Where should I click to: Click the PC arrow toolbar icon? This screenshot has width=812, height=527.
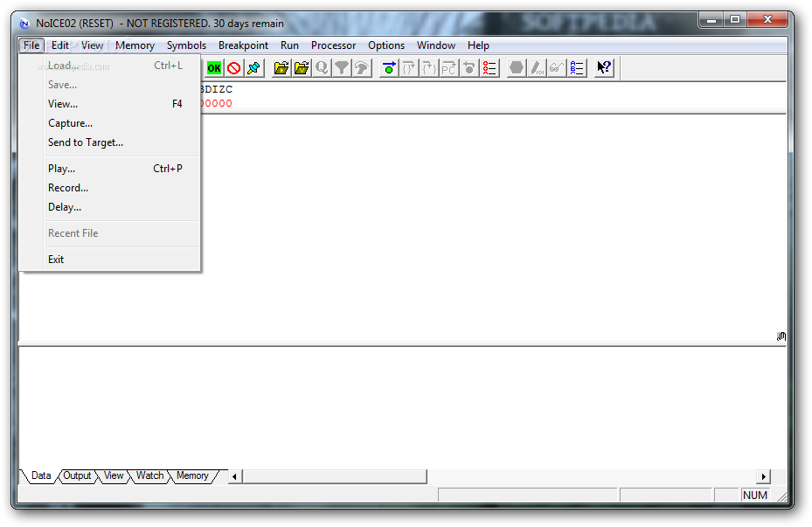[449, 68]
